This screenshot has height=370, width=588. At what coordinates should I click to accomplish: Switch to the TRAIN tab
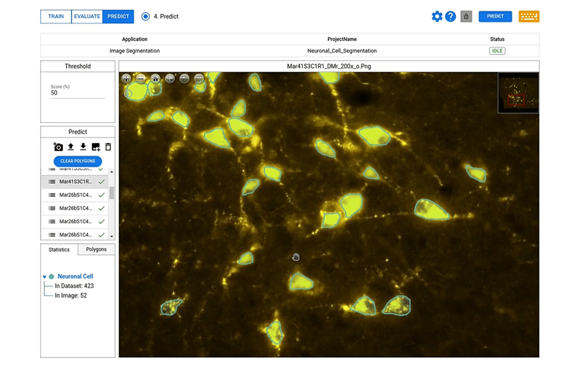coord(56,17)
